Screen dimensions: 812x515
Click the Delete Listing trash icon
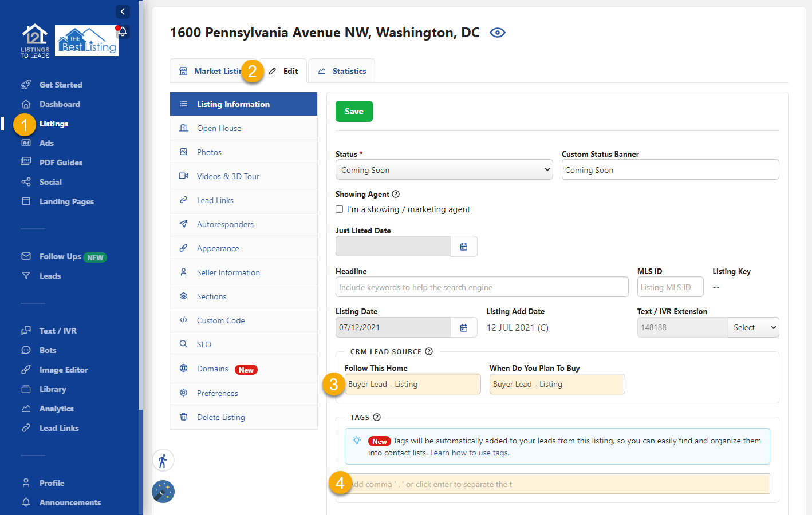[x=183, y=417]
